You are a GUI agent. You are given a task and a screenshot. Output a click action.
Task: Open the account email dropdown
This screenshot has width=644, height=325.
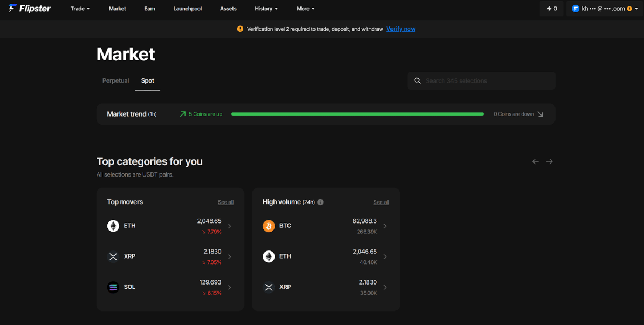(x=605, y=9)
